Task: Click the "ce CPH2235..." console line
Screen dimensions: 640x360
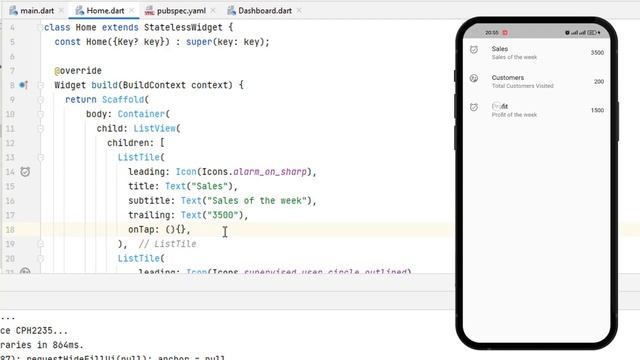Action: coord(34,331)
